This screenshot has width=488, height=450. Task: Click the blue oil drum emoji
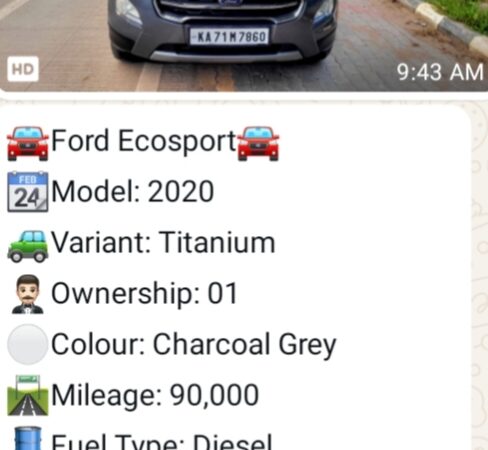pyautogui.click(x=28, y=438)
